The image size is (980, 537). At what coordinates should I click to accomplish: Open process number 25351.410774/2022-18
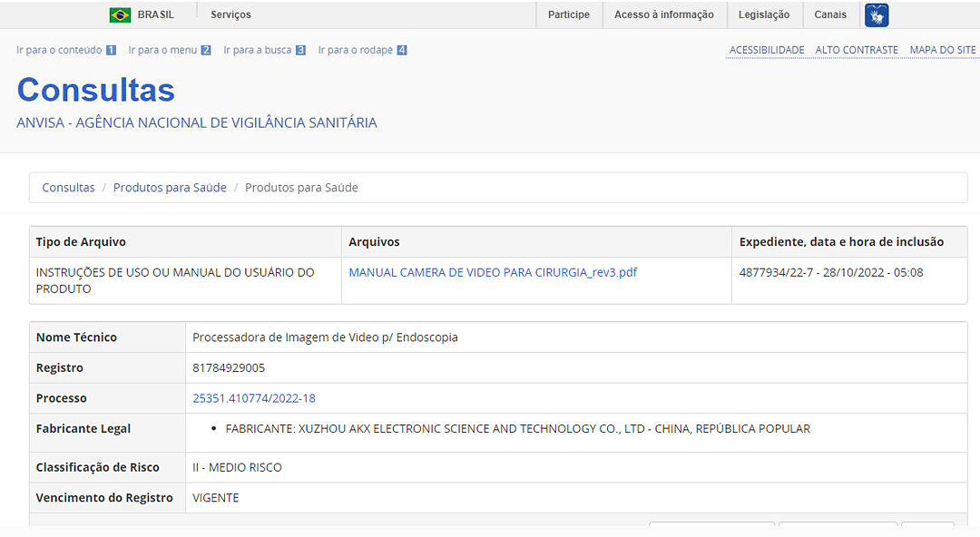tap(254, 398)
